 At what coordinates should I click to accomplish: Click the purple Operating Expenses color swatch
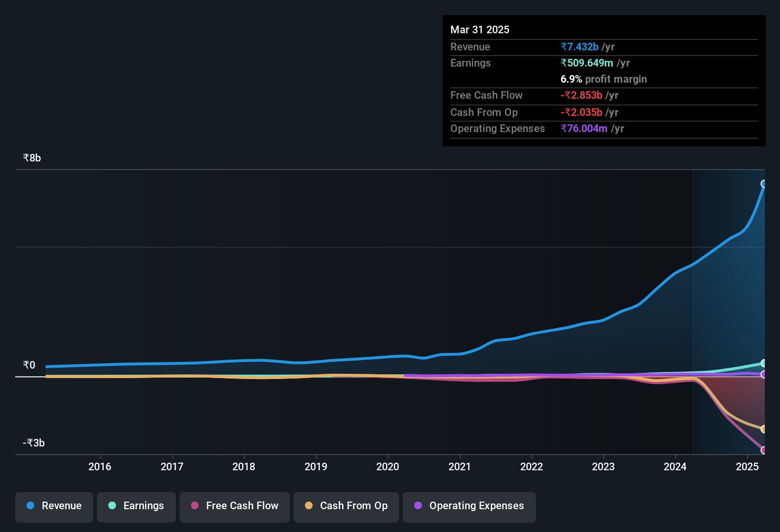tap(418, 506)
